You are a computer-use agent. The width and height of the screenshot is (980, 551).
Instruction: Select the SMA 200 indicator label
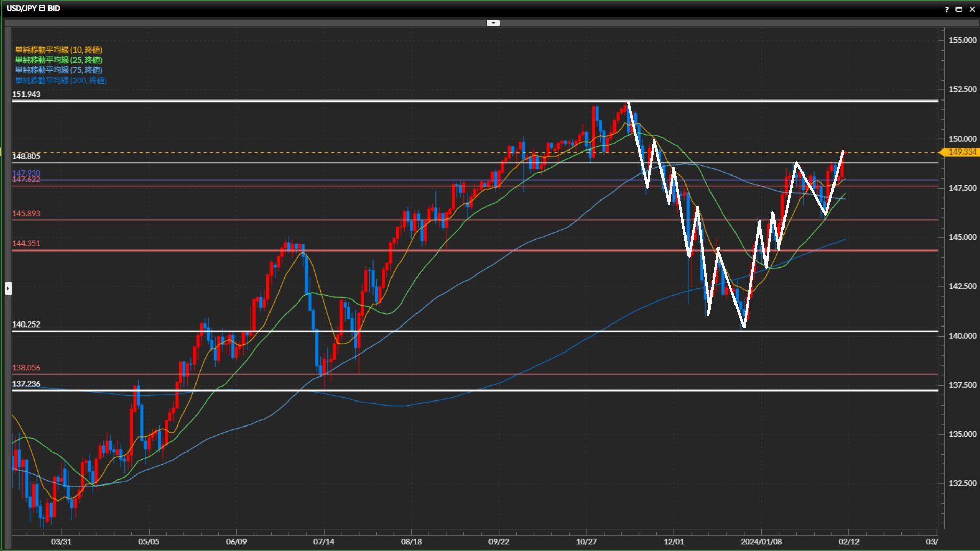(x=61, y=81)
